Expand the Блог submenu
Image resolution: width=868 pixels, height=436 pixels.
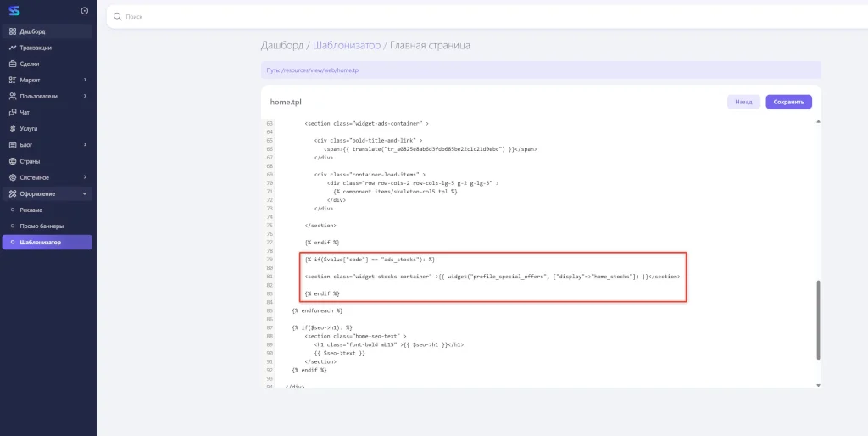click(85, 145)
